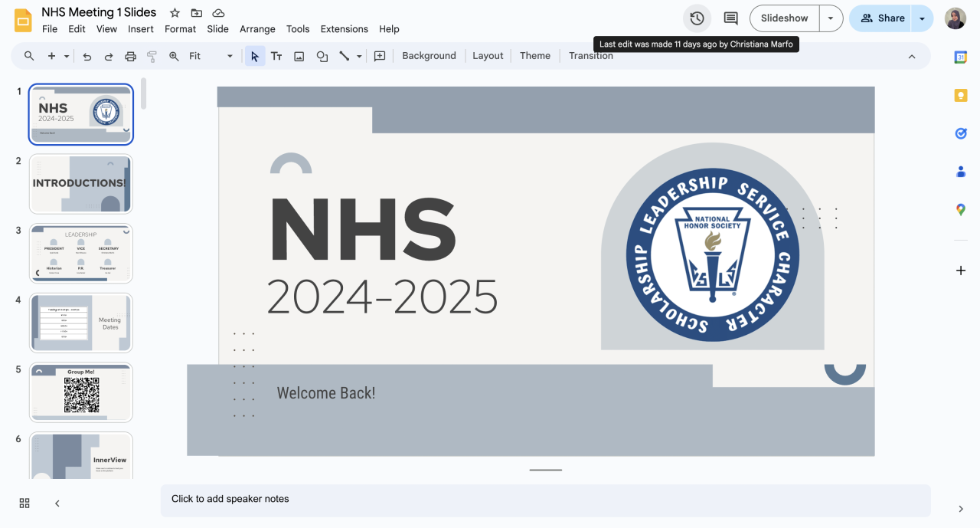The width and height of the screenshot is (980, 528).
Task: Add a comment from toolbar
Action: click(x=380, y=56)
